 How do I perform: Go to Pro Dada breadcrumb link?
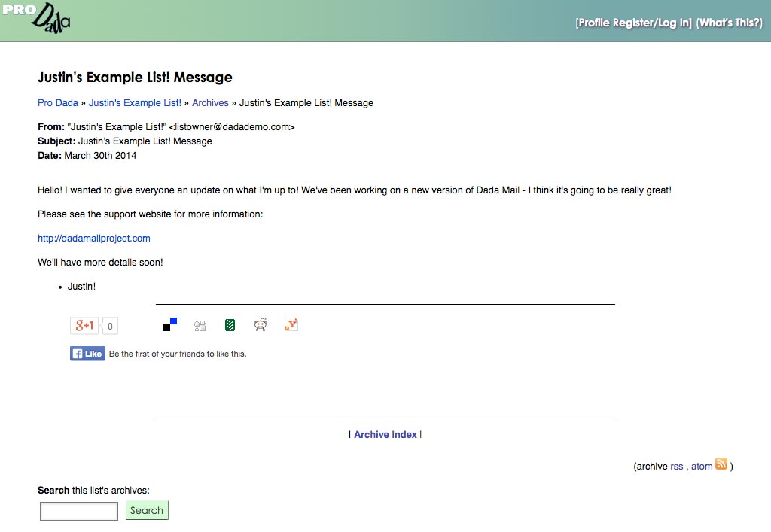point(58,103)
